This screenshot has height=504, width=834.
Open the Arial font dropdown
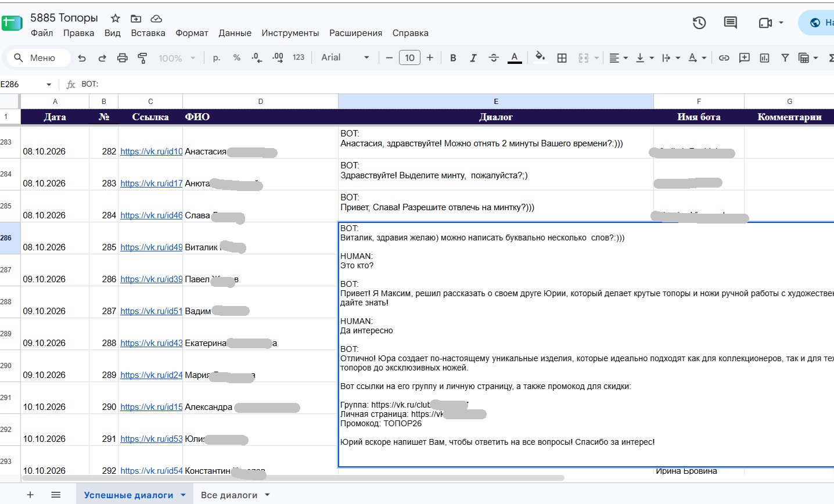coord(345,57)
